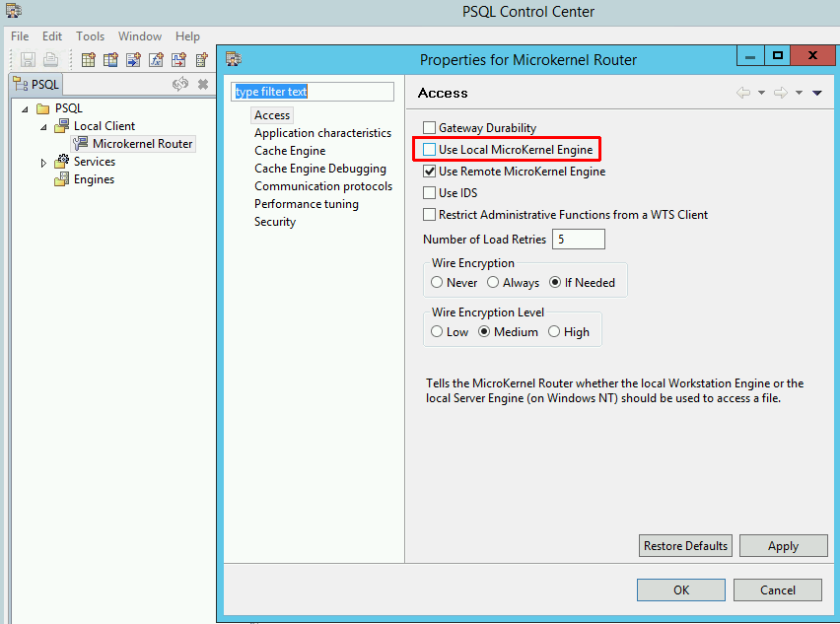Select Cache Engine Debugging category
Viewport: 840px width, 624px height.
(x=320, y=169)
